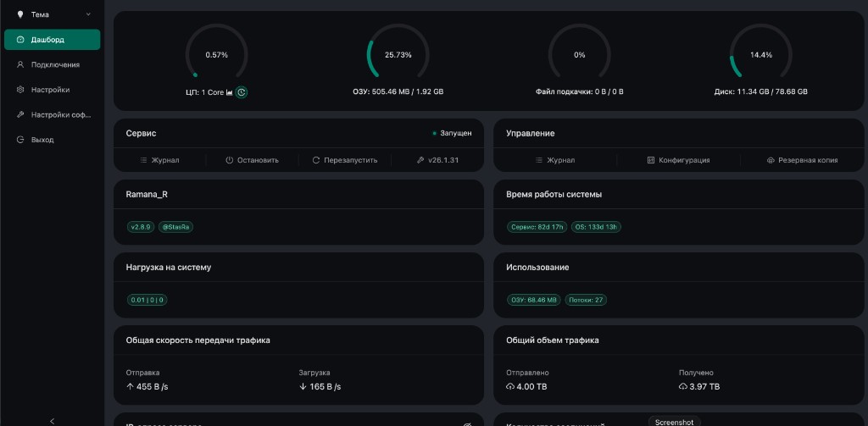Open the @StasRa tag link
The image size is (868, 426).
point(176,227)
